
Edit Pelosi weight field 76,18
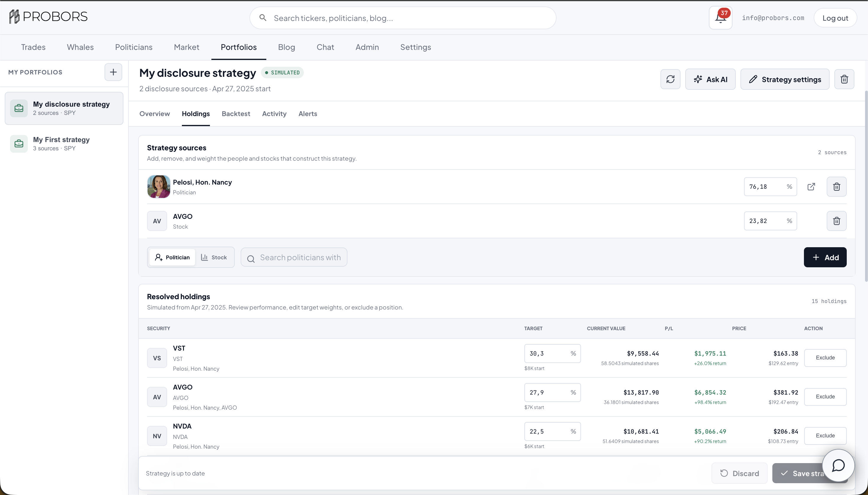(770, 187)
